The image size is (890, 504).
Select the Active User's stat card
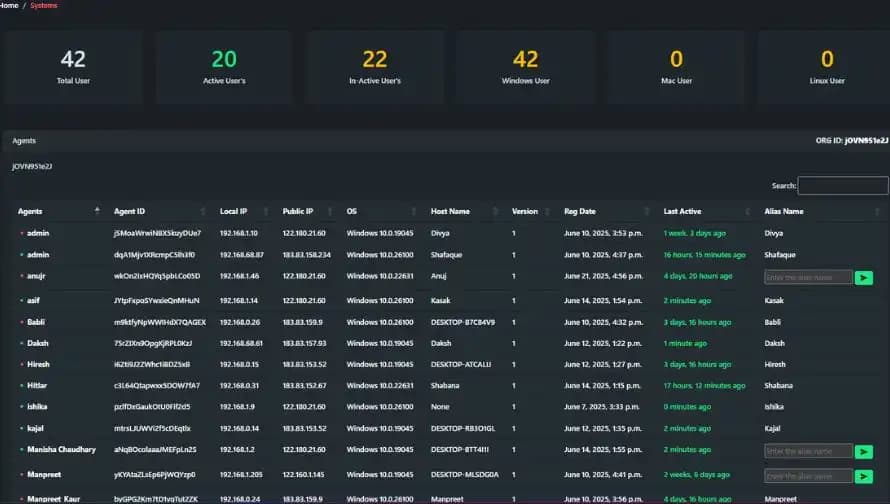coord(223,67)
